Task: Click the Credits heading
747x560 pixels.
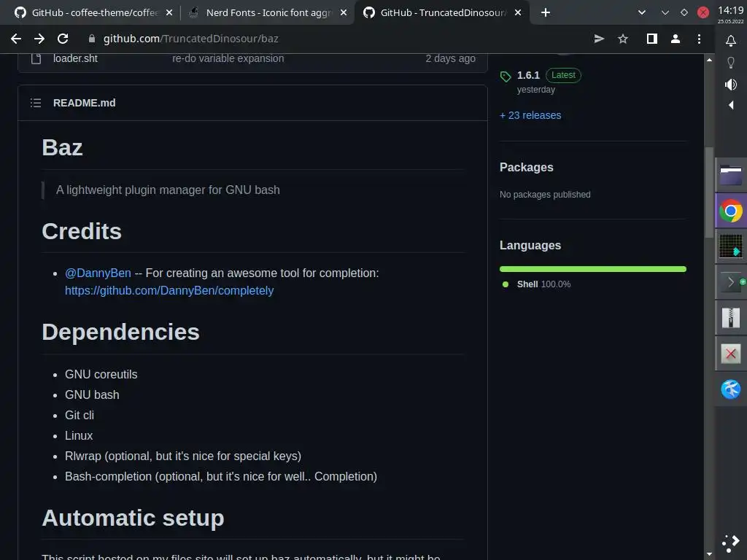Action: (x=82, y=231)
